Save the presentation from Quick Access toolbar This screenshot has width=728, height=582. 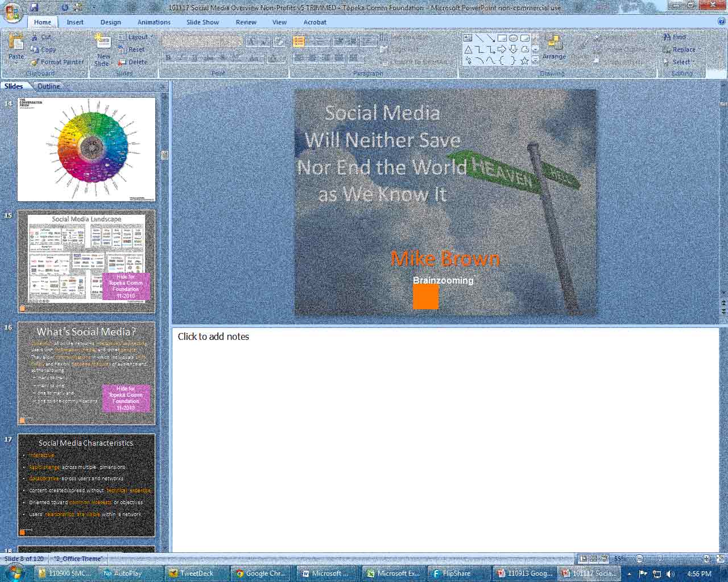click(34, 7)
